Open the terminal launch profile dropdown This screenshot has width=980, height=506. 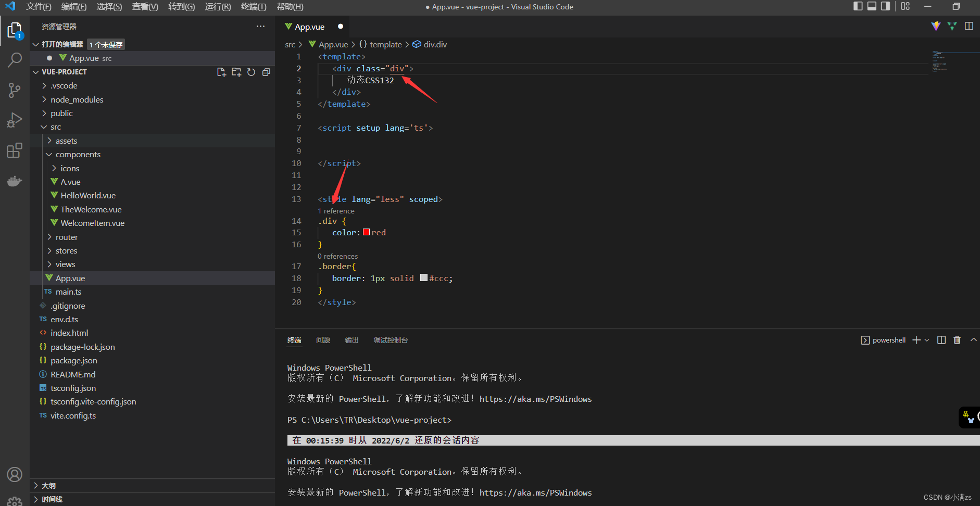[x=927, y=340]
